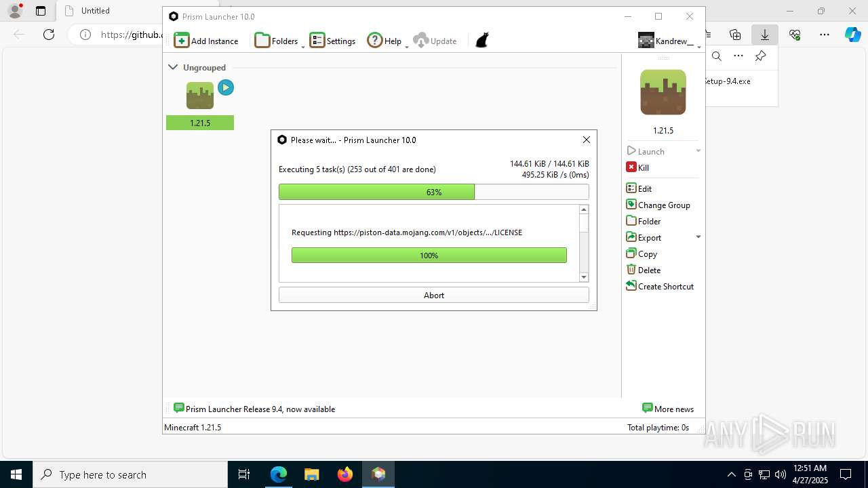
Task: Open Microsoft Edge from taskbar
Action: point(279,474)
